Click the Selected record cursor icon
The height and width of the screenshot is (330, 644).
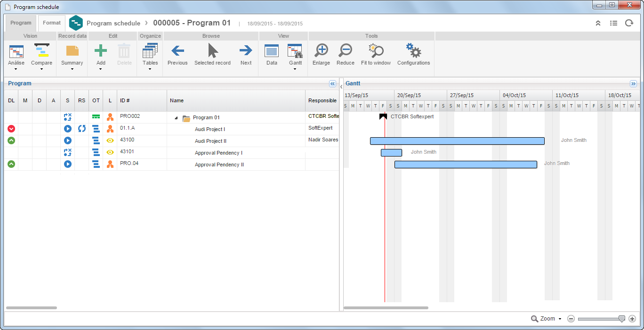(x=213, y=51)
